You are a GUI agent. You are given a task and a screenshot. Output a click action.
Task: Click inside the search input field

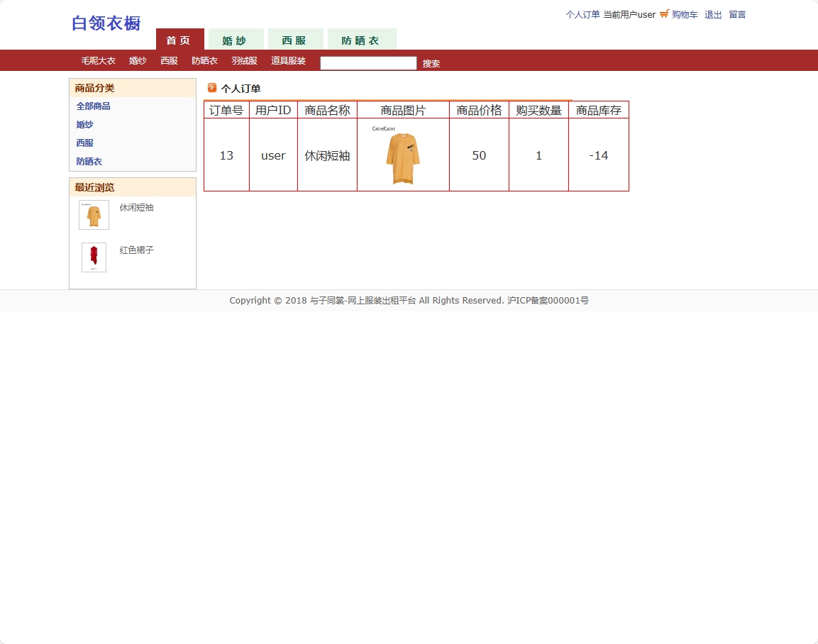(367, 62)
